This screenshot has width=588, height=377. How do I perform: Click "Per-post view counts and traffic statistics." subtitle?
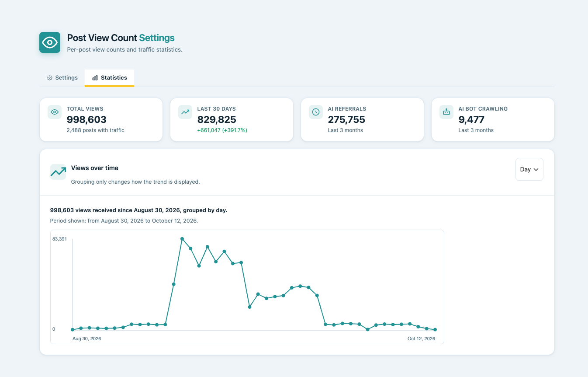pos(125,50)
